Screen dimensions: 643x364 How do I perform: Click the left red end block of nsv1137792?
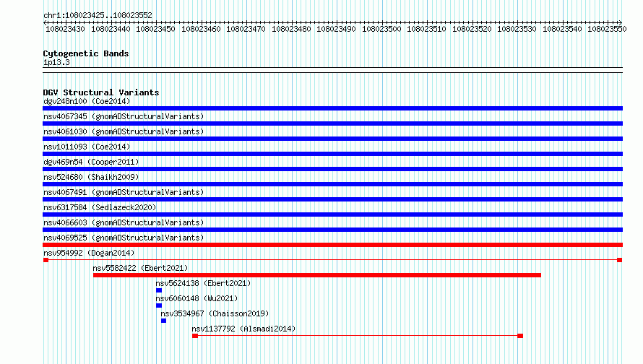(195, 336)
